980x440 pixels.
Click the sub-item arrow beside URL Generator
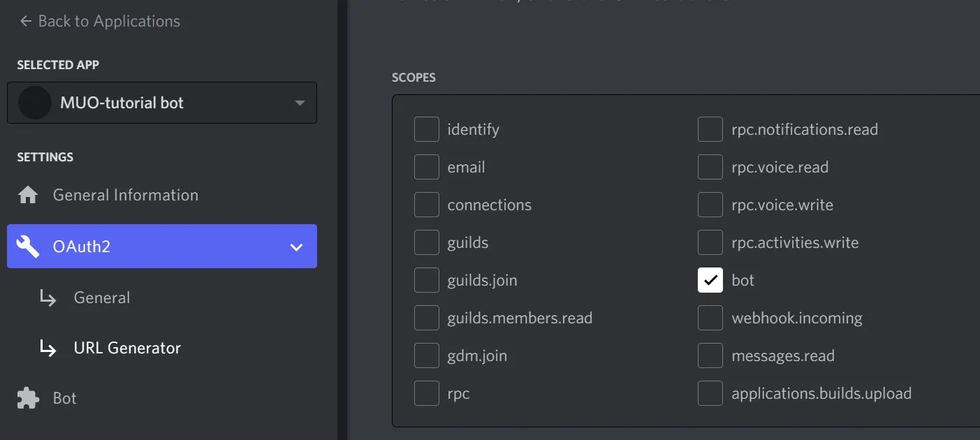click(x=47, y=348)
